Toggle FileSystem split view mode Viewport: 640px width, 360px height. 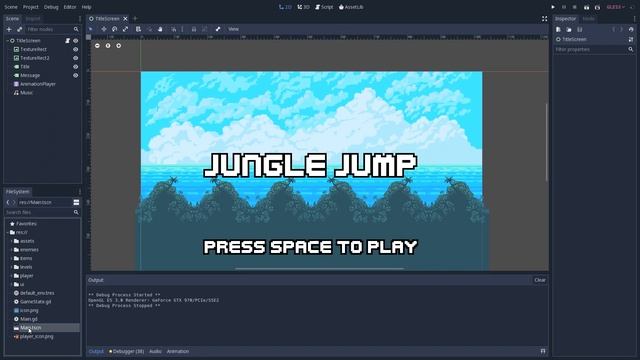[76, 202]
